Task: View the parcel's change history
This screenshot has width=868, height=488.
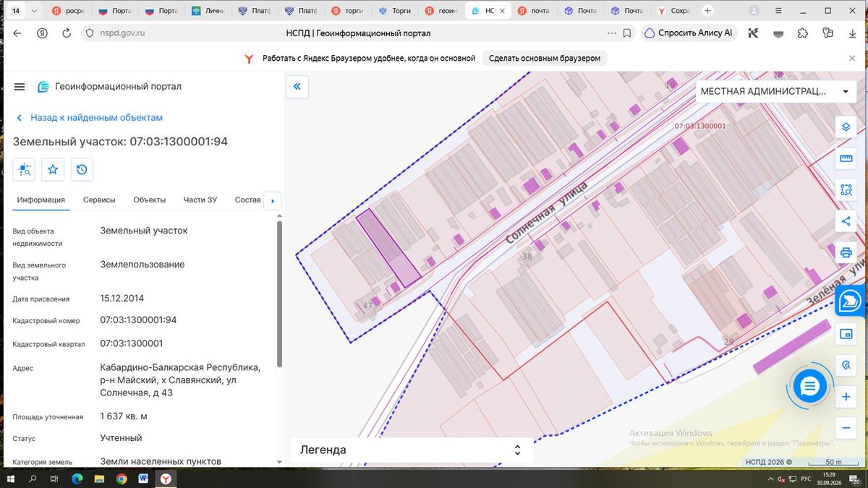Action: (x=82, y=169)
